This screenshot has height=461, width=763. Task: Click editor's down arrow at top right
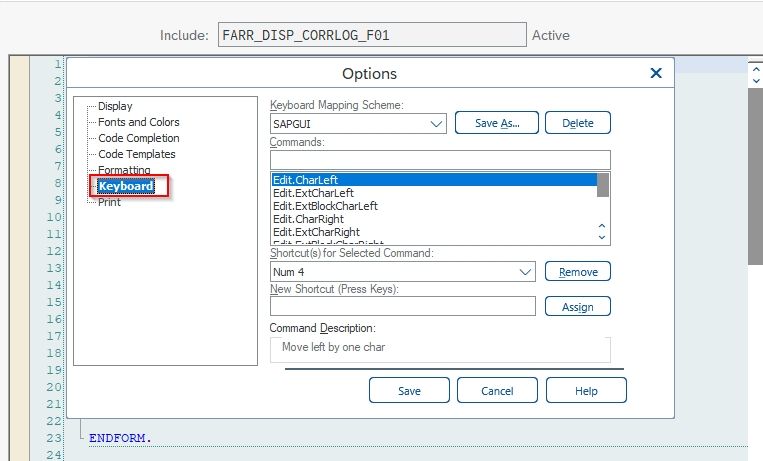coord(756,81)
